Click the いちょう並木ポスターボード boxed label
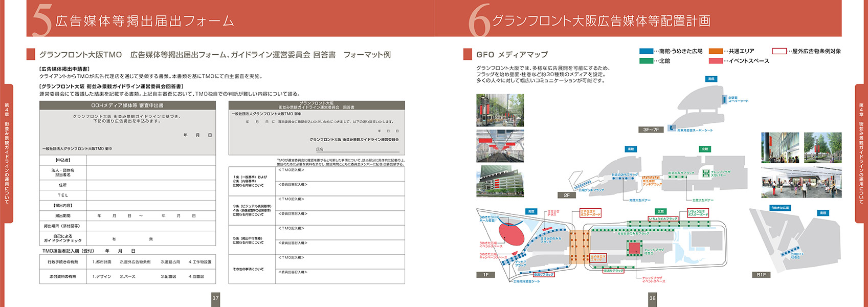 tap(698, 213)
